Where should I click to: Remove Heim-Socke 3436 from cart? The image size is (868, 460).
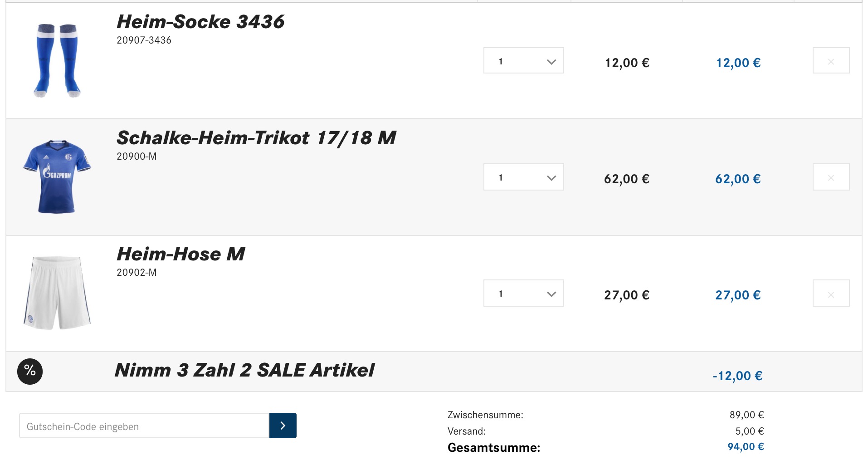click(831, 61)
